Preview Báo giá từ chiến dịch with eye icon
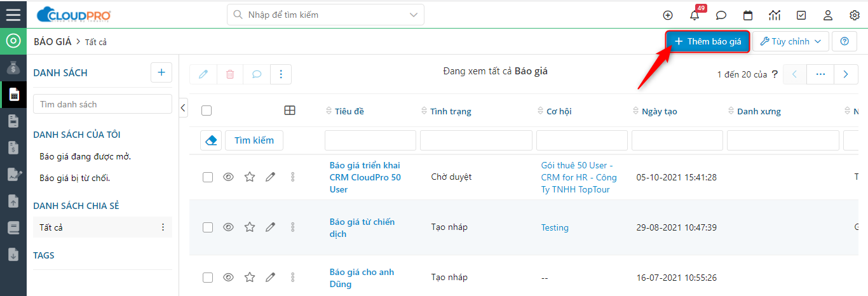Viewport: 868px width, 296px height. (229, 227)
